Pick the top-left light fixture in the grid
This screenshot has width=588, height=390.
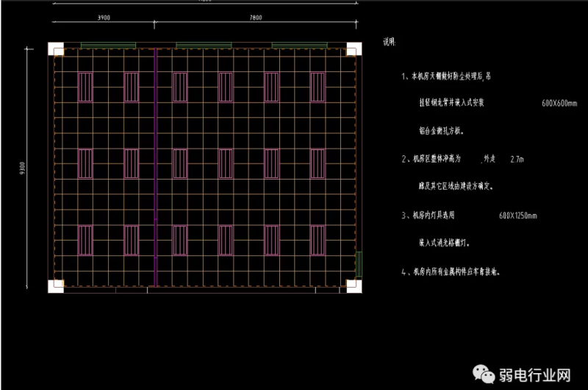85,85
